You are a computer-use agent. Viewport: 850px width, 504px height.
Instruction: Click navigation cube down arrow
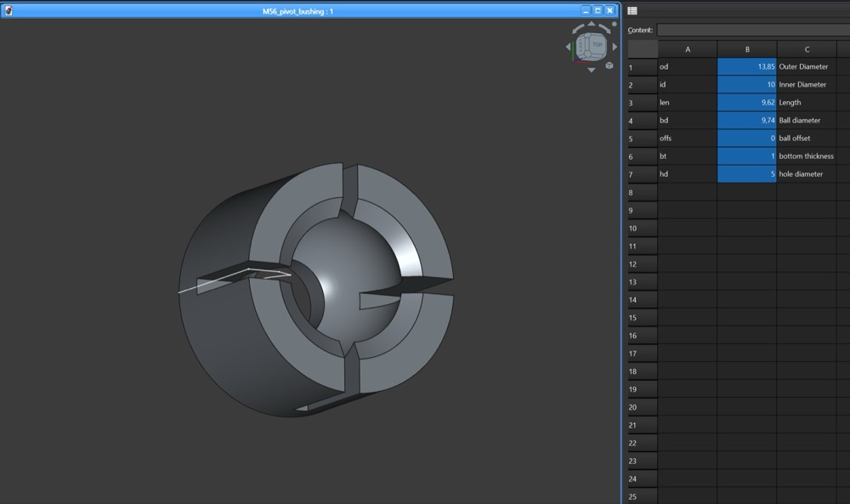pos(592,70)
